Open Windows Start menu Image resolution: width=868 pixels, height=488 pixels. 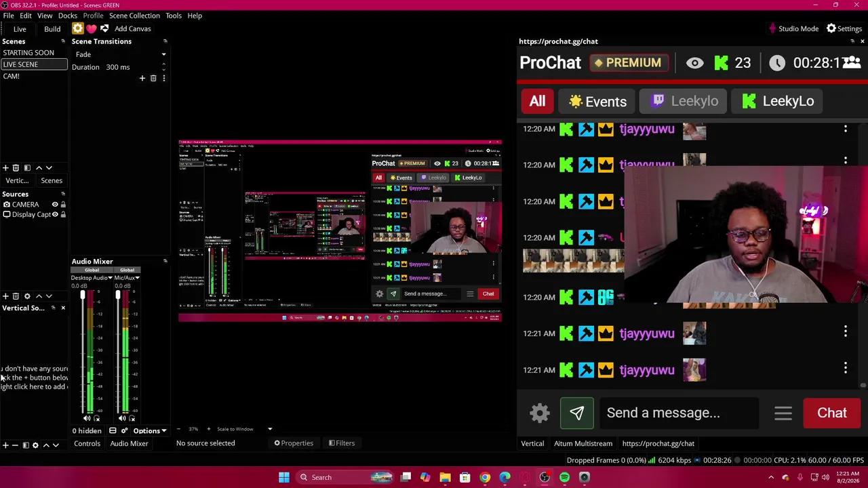click(284, 477)
